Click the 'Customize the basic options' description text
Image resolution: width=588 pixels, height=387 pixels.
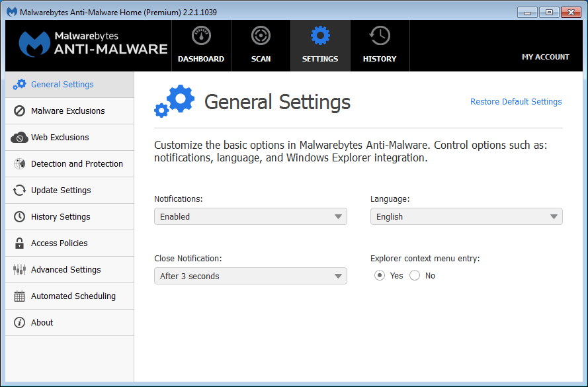click(x=351, y=151)
